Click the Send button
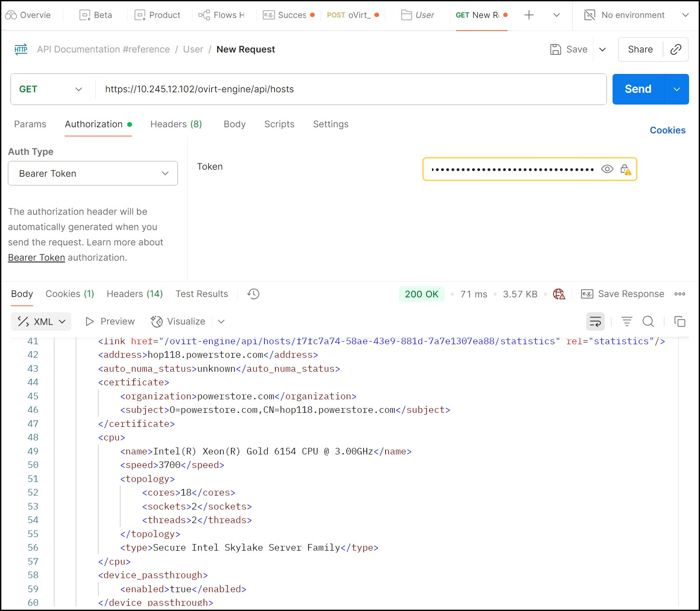The width and height of the screenshot is (700, 611). click(638, 89)
